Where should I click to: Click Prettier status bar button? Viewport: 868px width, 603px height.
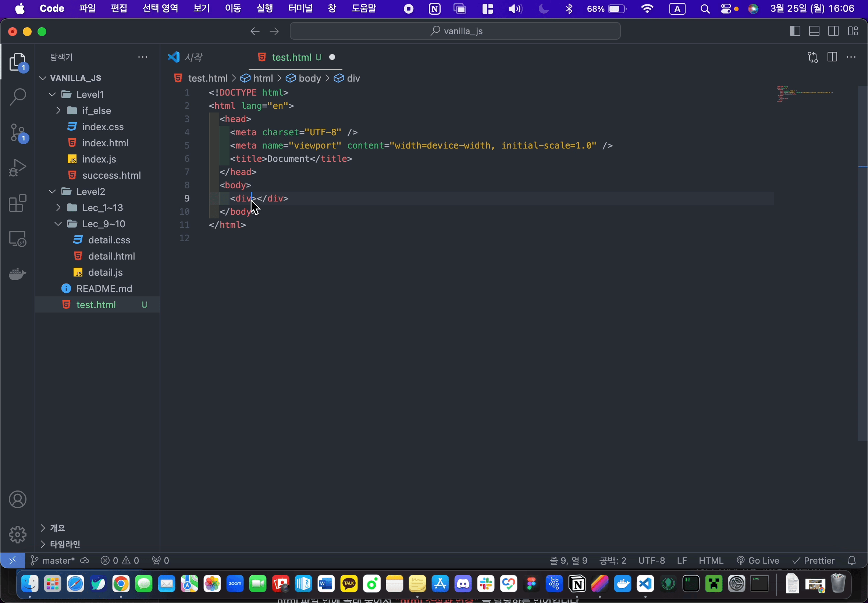[814, 560]
